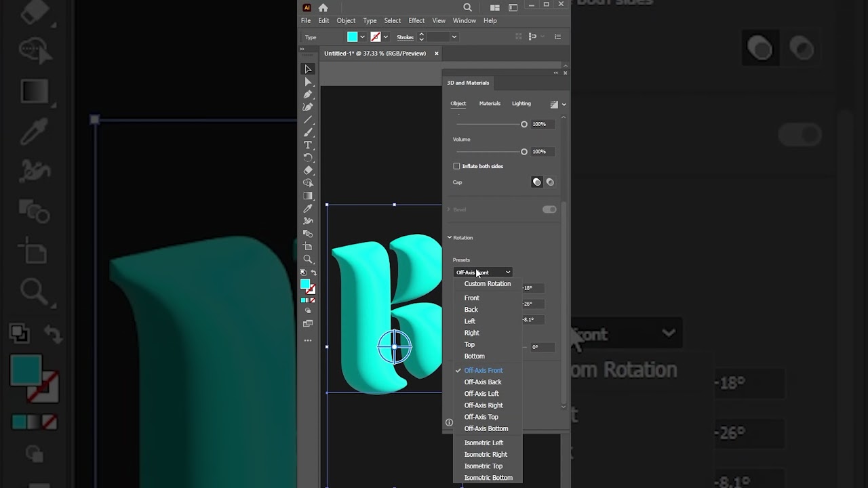
Task: Click the stroke weight stepper arrows
Action: click(421, 37)
